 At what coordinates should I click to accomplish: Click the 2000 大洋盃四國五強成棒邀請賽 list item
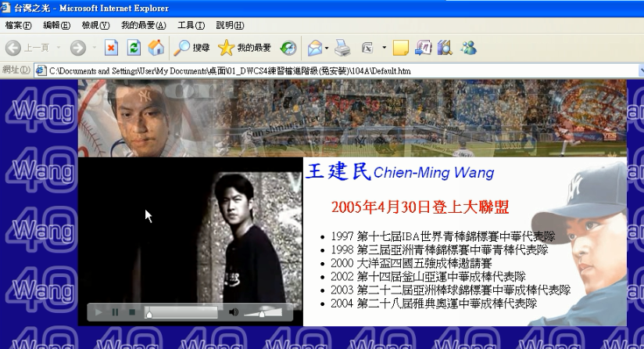tap(411, 263)
